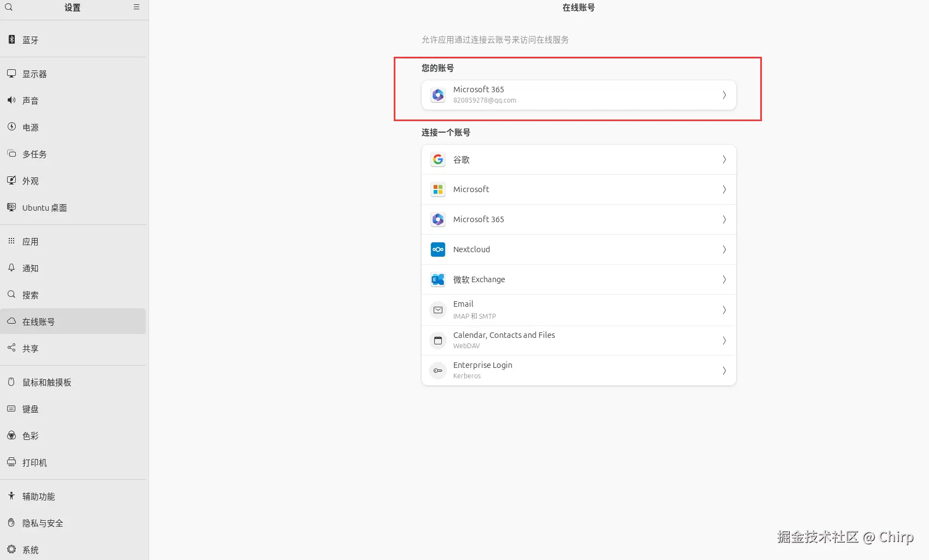Open 声音 settings panel
The image size is (929, 560).
click(x=73, y=100)
